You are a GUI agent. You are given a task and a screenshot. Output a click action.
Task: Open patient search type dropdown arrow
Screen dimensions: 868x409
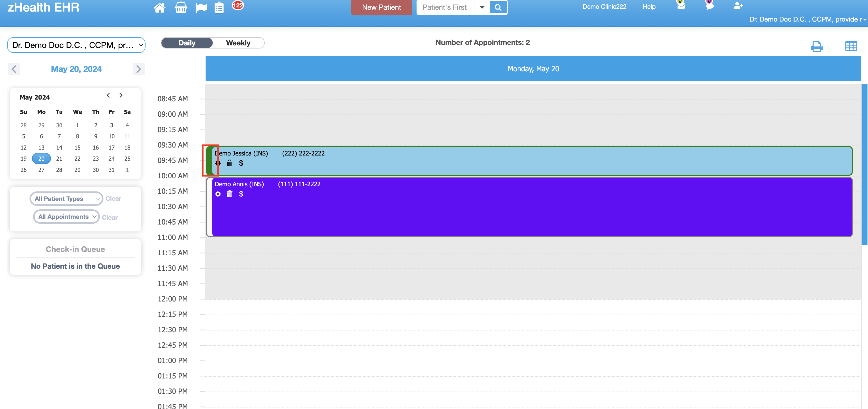coord(482,7)
